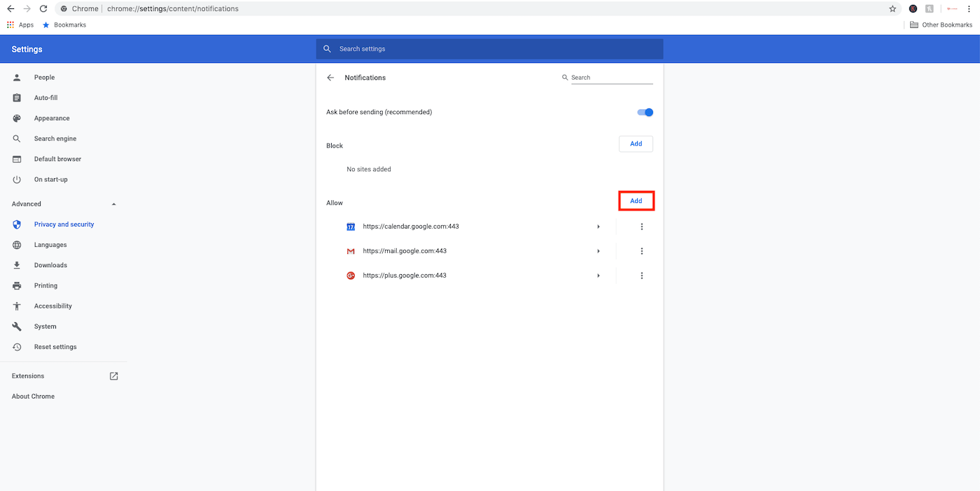This screenshot has width=980, height=491.
Task: Open the Other Bookmarks folder
Action: pyautogui.click(x=941, y=24)
